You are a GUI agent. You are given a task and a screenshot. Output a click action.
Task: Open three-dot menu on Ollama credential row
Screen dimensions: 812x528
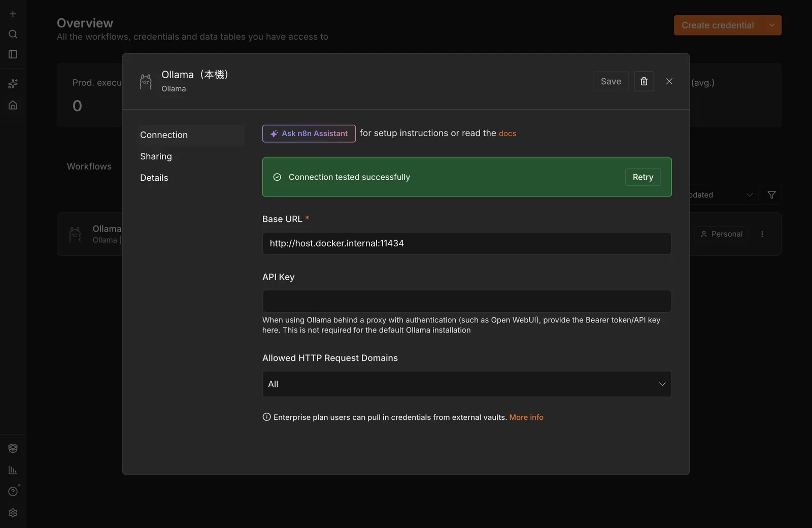coord(762,234)
